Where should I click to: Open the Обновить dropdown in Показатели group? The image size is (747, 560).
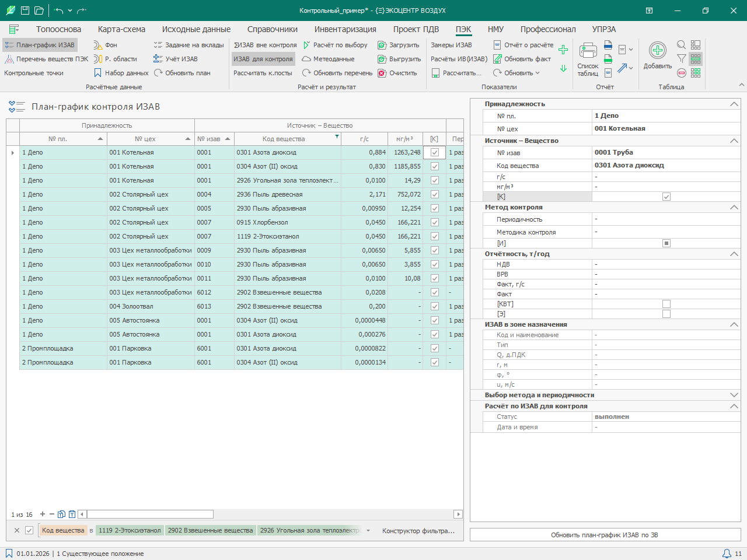(516, 73)
